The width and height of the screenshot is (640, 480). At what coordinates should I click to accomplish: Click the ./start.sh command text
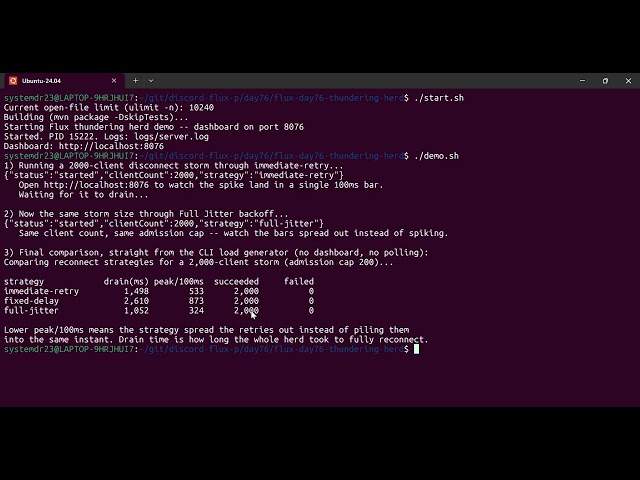439,98
